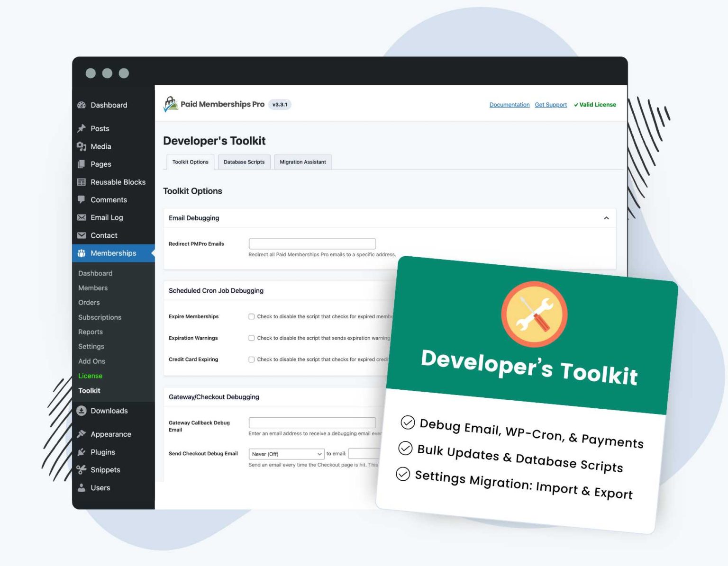Viewport: 728px width, 566px height.
Task: Select the Contact sidebar icon
Action: pyautogui.click(x=82, y=235)
